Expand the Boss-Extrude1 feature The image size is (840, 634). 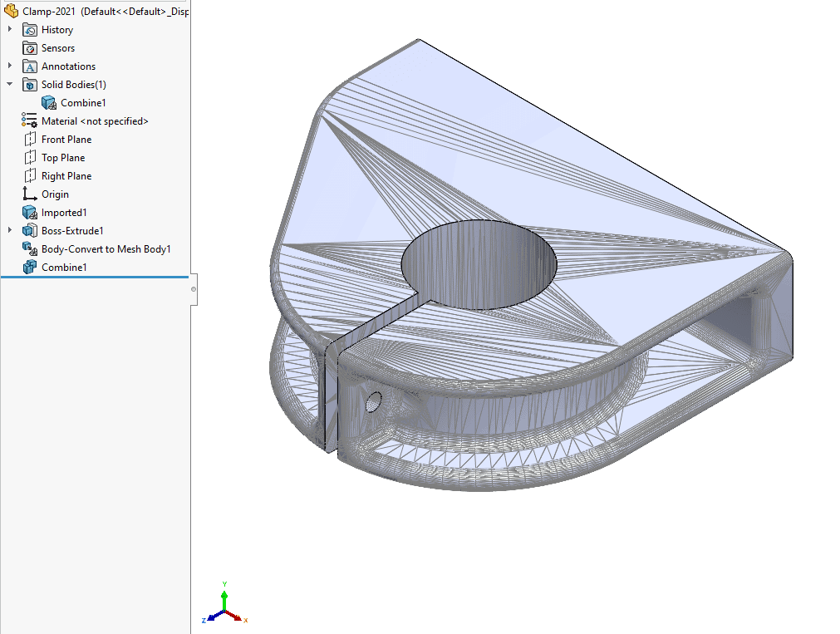9,230
